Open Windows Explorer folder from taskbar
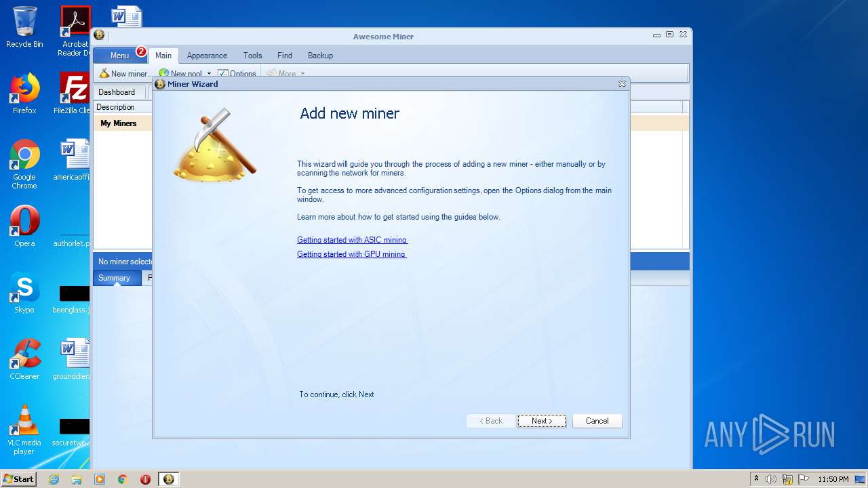 tap(77, 479)
